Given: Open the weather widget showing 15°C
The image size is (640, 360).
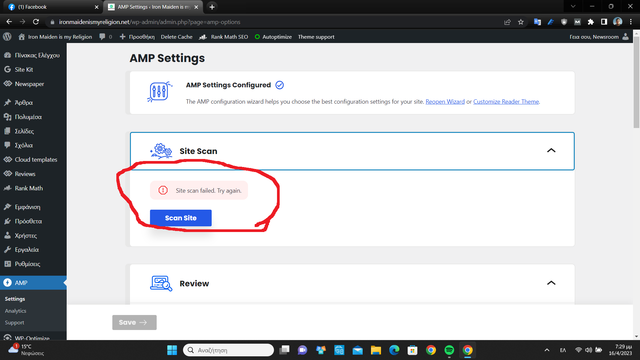Looking at the screenshot, I should 27,350.
